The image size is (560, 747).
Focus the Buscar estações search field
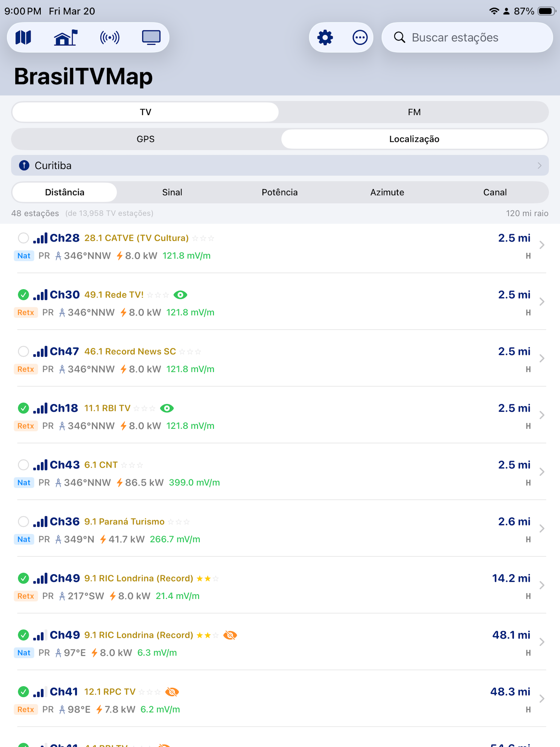click(467, 37)
